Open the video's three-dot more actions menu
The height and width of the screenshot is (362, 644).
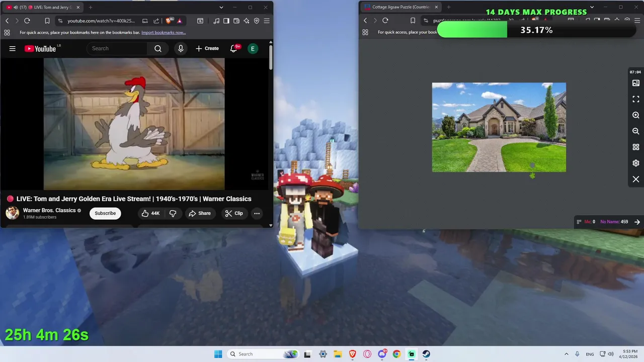(x=257, y=213)
